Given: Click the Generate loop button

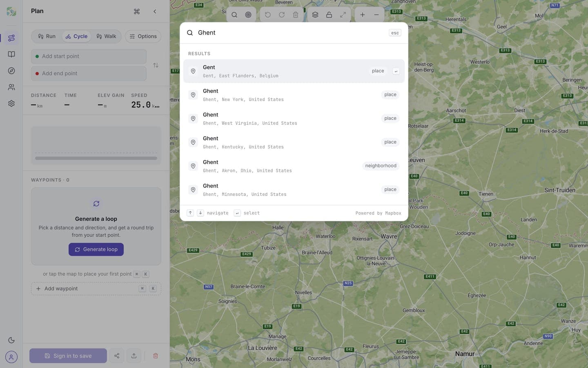Looking at the screenshot, I should pyautogui.click(x=96, y=249).
